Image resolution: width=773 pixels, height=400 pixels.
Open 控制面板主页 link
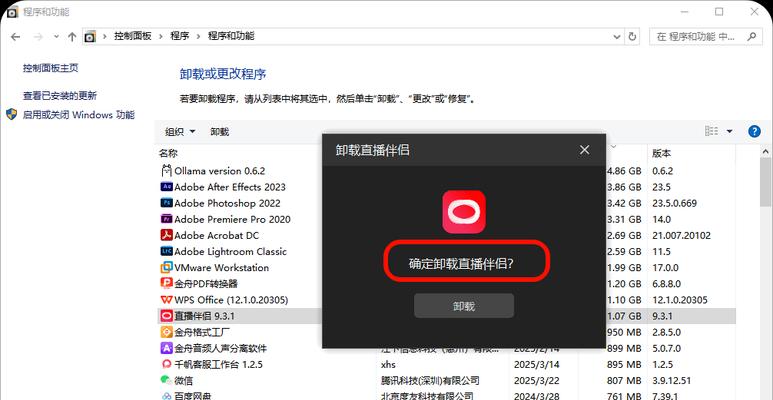pos(50,68)
